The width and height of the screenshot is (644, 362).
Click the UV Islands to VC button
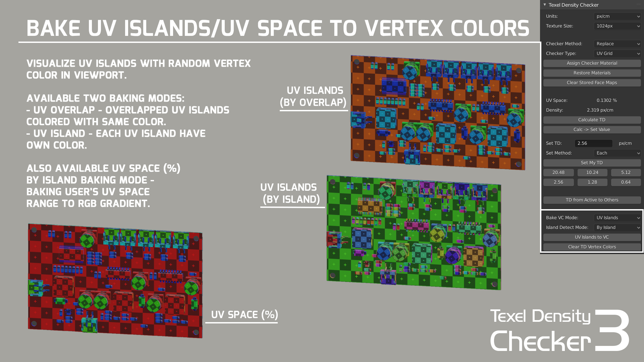[592, 237]
